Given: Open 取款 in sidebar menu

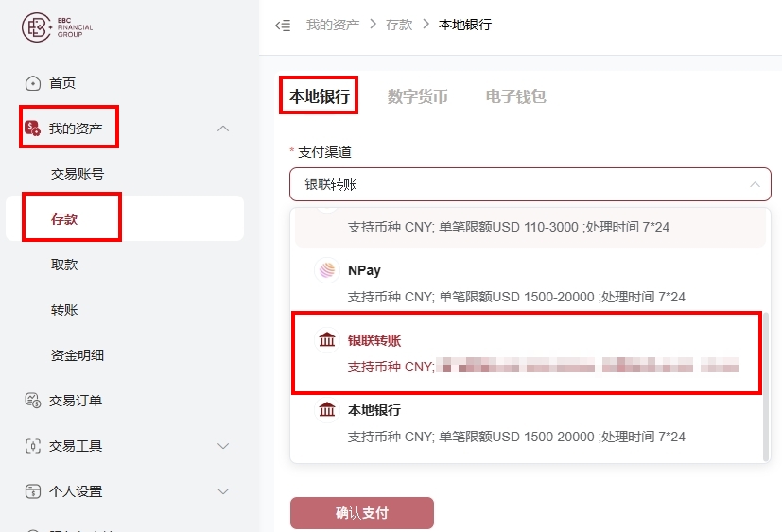Looking at the screenshot, I should 64,265.
